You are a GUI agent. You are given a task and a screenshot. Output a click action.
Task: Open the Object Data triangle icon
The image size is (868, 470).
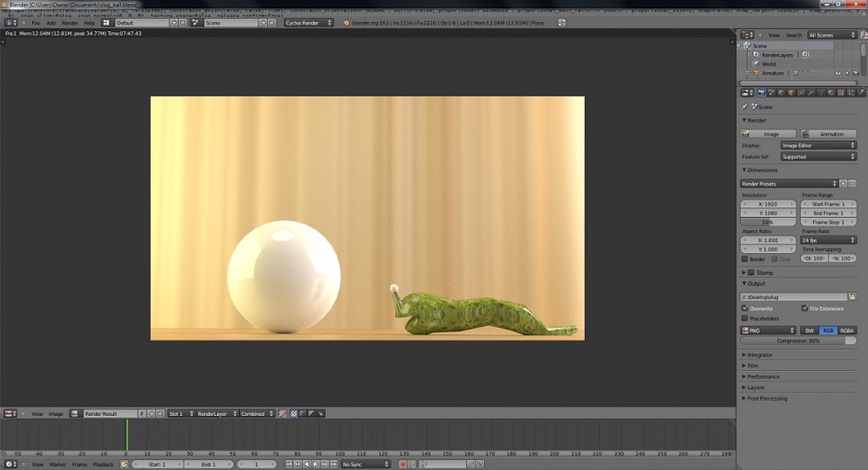click(821, 93)
